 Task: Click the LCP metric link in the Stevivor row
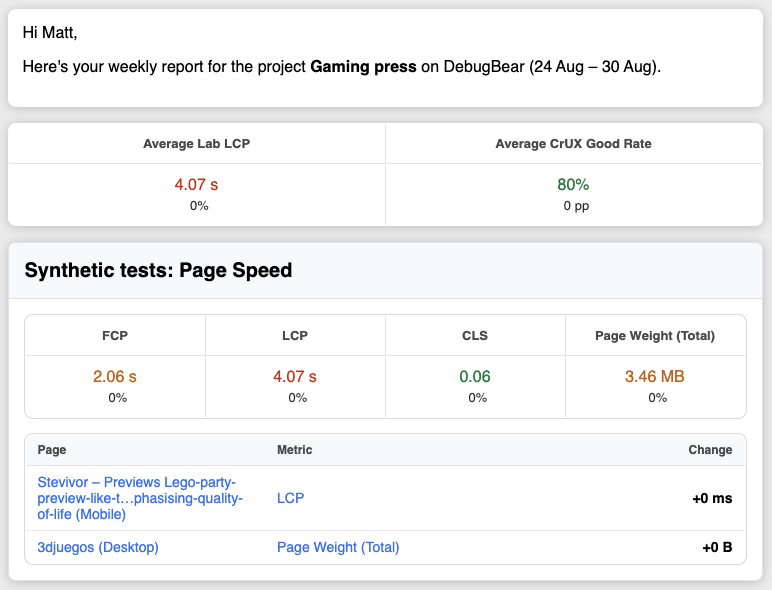click(290, 498)
